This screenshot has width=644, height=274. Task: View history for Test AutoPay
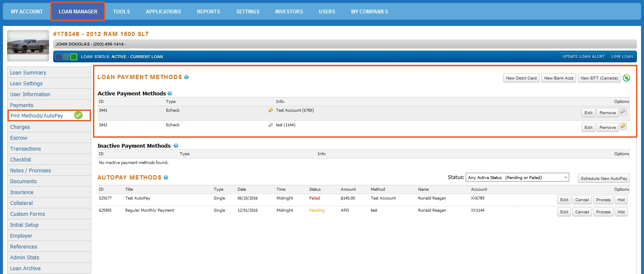[x=621, y=200]
